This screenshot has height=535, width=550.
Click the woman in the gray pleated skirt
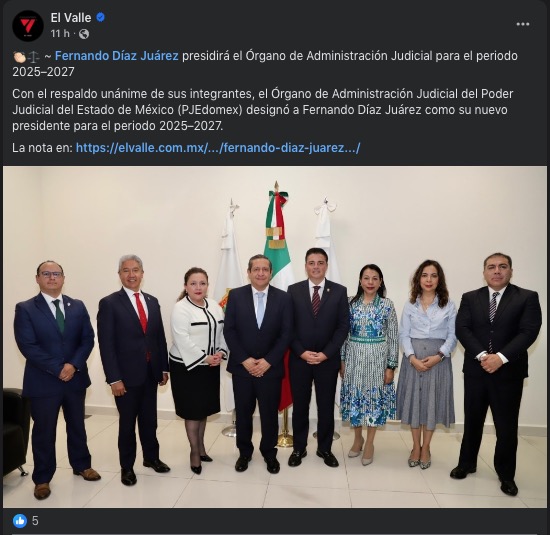pyautogui.click(x=427, y=363)
